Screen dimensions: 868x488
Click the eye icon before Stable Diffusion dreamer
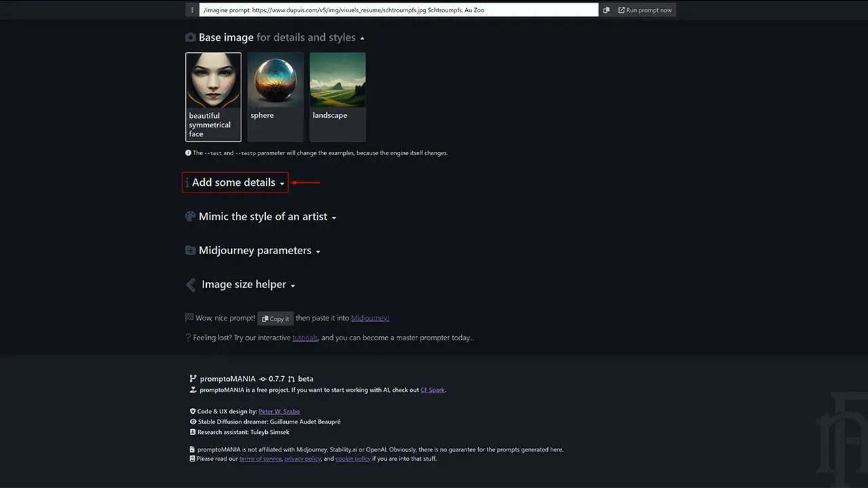coord(193,422)
